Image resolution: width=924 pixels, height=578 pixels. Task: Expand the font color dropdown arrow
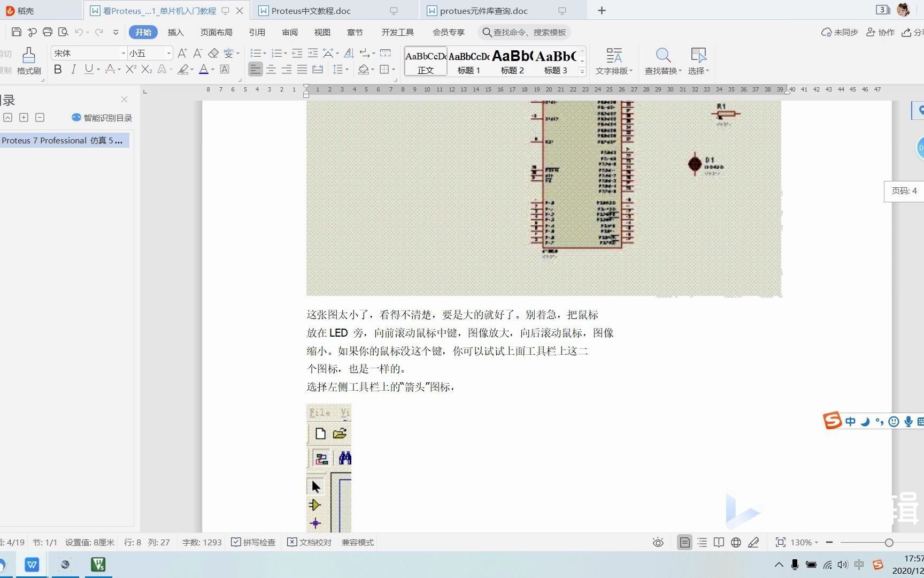point(212,70)
